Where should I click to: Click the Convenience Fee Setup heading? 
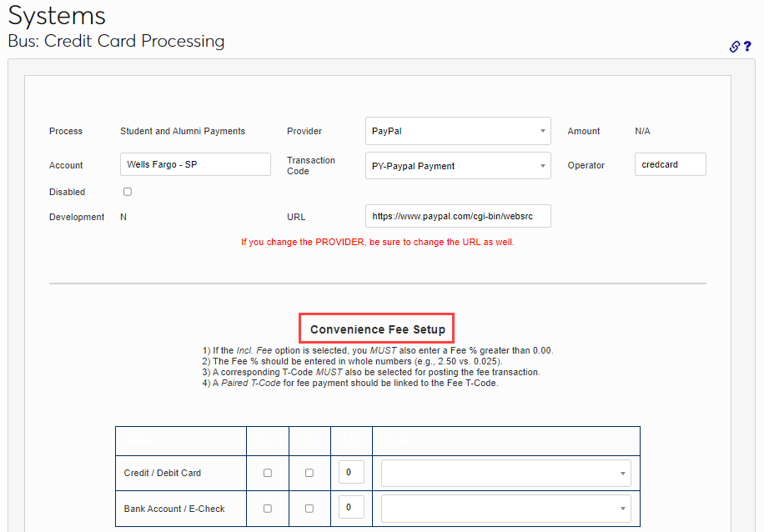click(x=378, y=329)
